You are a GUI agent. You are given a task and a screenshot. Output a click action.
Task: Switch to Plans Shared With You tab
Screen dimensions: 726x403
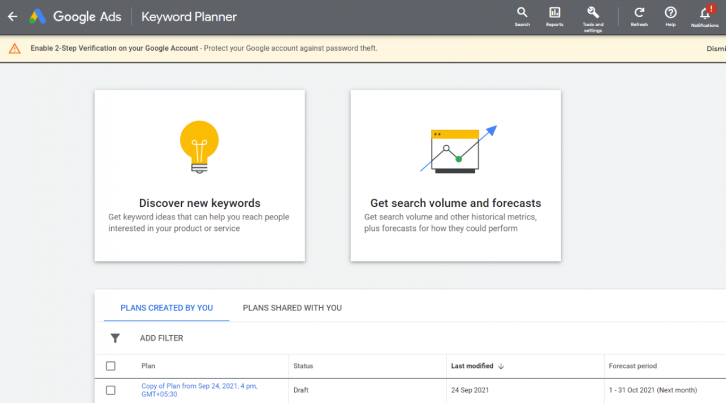pyautogui.click(x=292, y=308)
